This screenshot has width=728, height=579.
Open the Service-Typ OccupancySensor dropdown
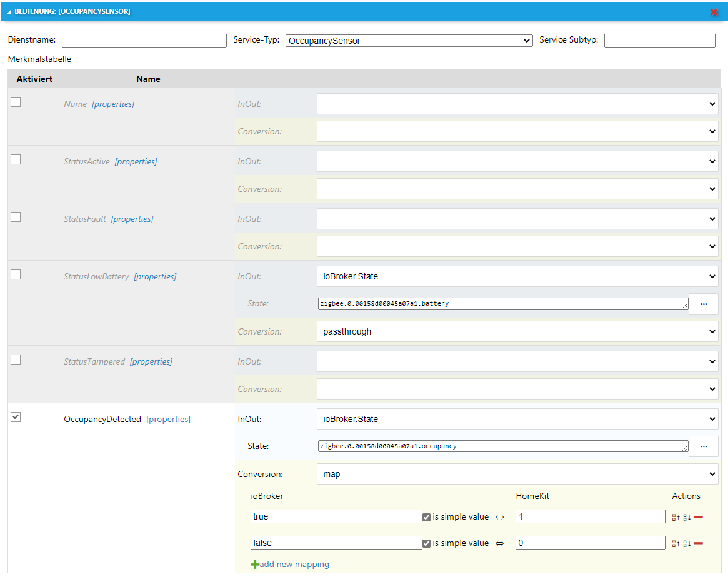(x=409, y=41)
